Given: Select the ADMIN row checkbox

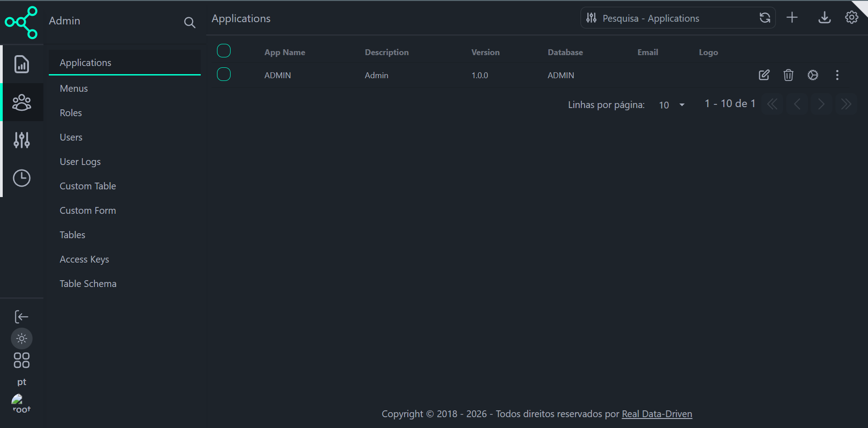Looking at the screenshot, I should click(x=223, y=74).
